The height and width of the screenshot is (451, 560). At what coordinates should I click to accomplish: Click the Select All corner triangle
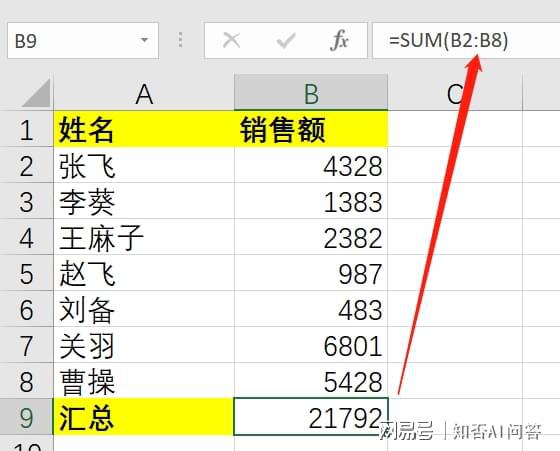tap(36, 93)
